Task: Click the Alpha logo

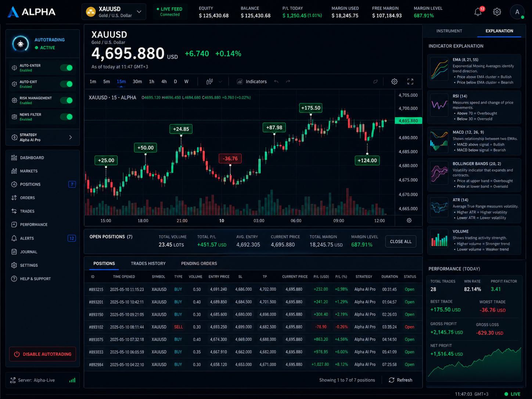Action: pyautogui.click(x=32, y=12)
